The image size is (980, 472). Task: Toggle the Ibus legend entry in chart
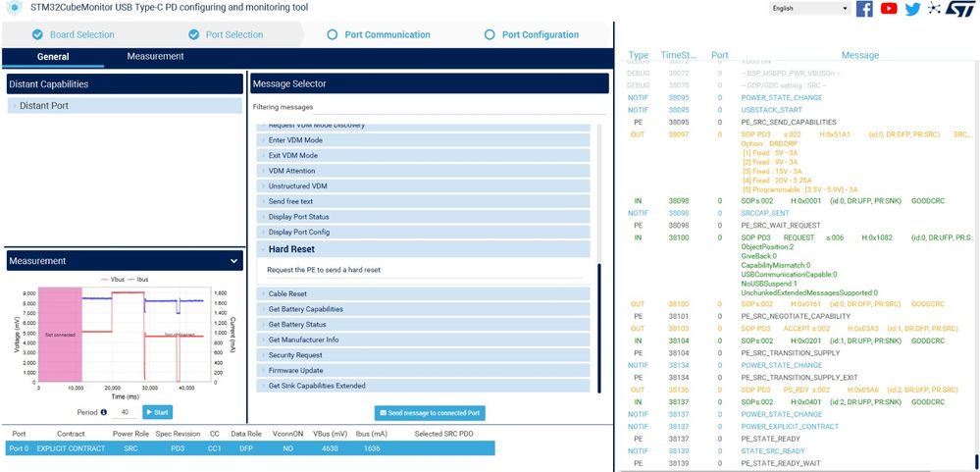point(138,280)
